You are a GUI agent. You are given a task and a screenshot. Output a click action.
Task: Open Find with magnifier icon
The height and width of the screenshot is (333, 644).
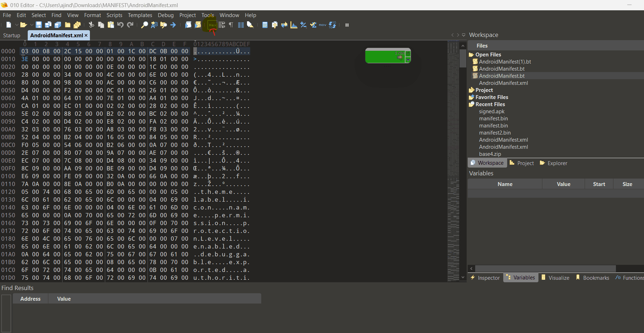pos(144,25)
